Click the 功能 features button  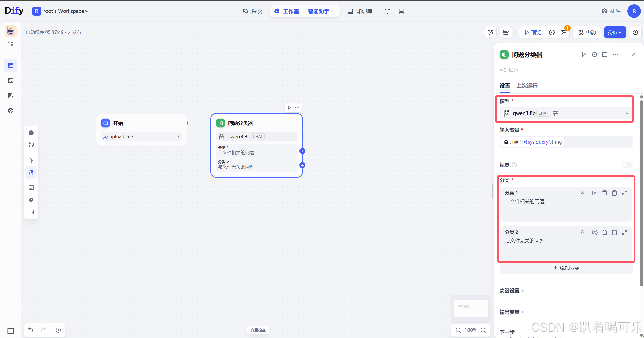click(587, 32)
